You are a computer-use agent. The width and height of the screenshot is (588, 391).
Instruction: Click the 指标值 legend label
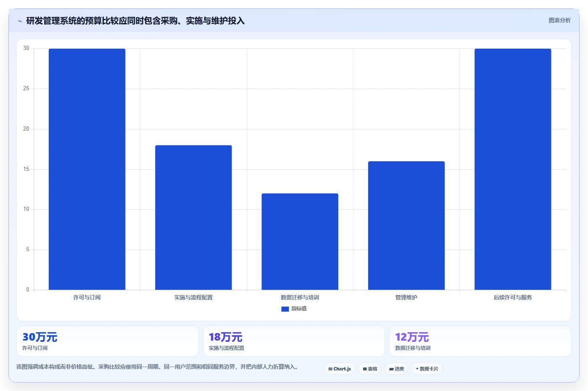(299, 309)
